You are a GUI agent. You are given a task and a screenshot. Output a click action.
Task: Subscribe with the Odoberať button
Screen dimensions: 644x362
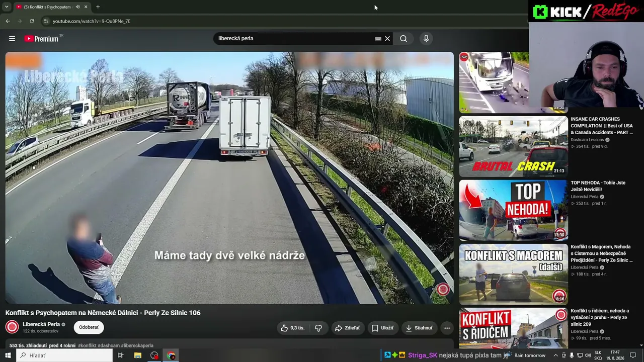click(89, 327)
